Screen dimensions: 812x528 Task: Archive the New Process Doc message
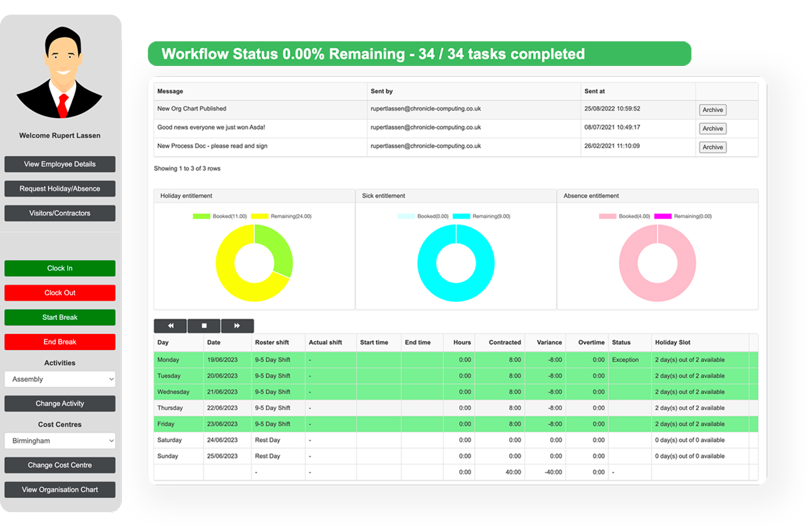click(712, 147)
